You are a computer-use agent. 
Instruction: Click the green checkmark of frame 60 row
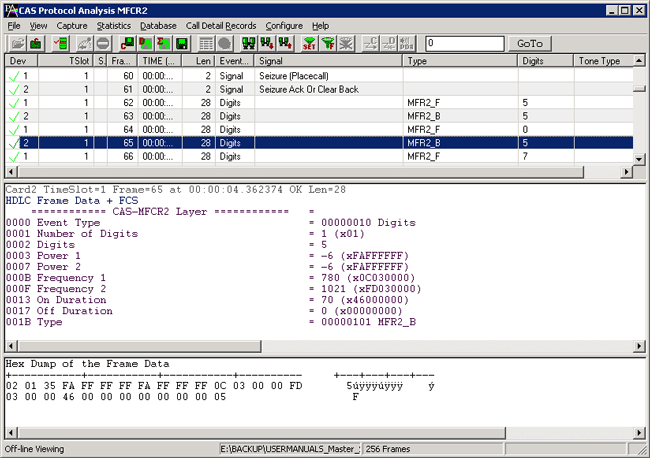(14, 76)
